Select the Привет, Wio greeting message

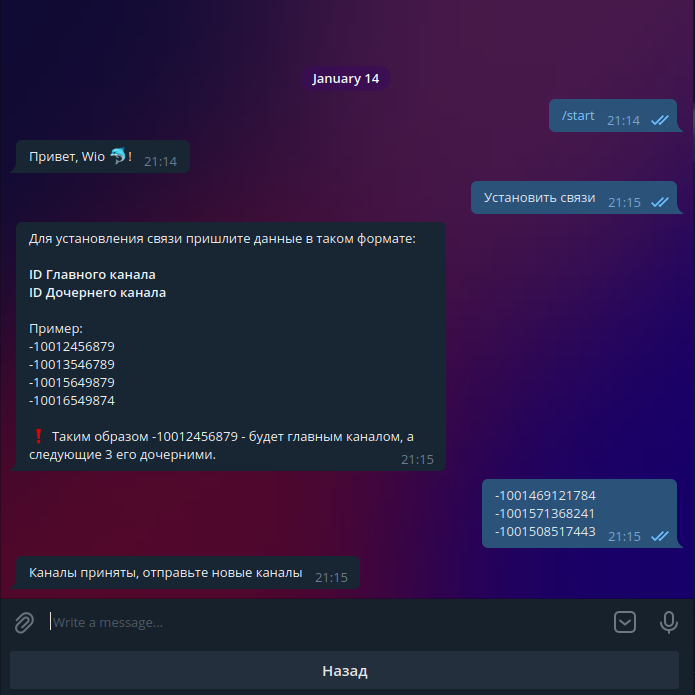pyautogui.click(x=103, y=157)
